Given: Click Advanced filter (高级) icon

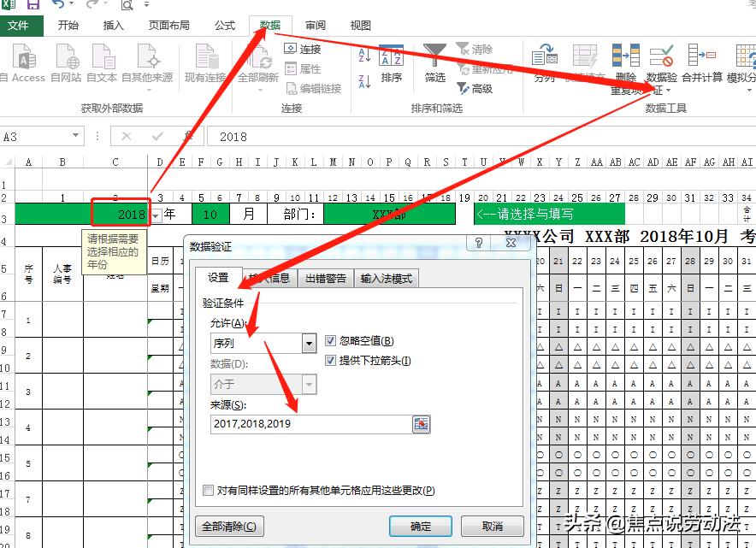Looking at the screenshot, I should pos(463,88).
